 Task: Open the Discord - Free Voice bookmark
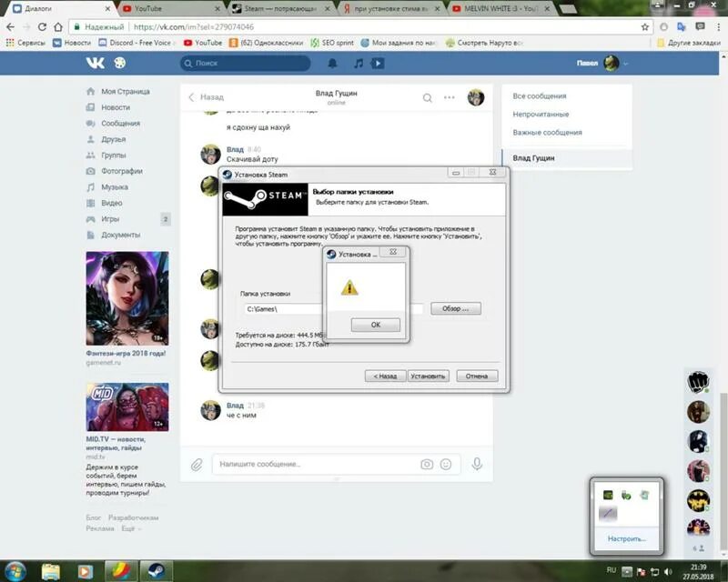click(x=136, y=43)
